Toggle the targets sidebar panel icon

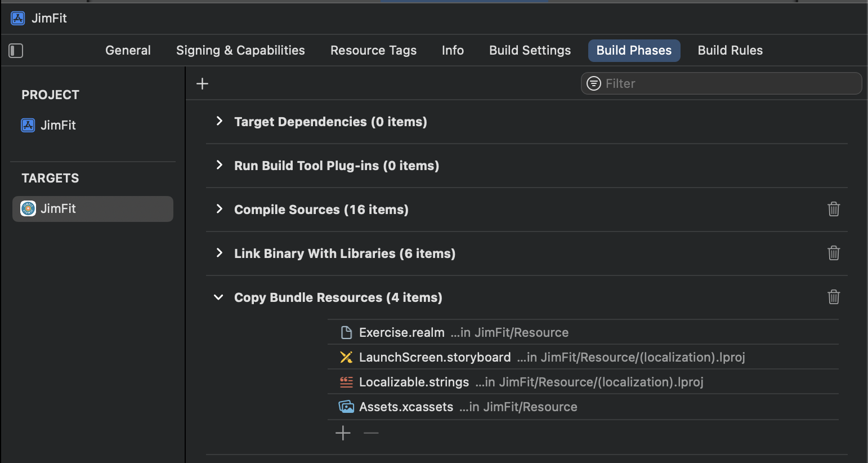16,51
